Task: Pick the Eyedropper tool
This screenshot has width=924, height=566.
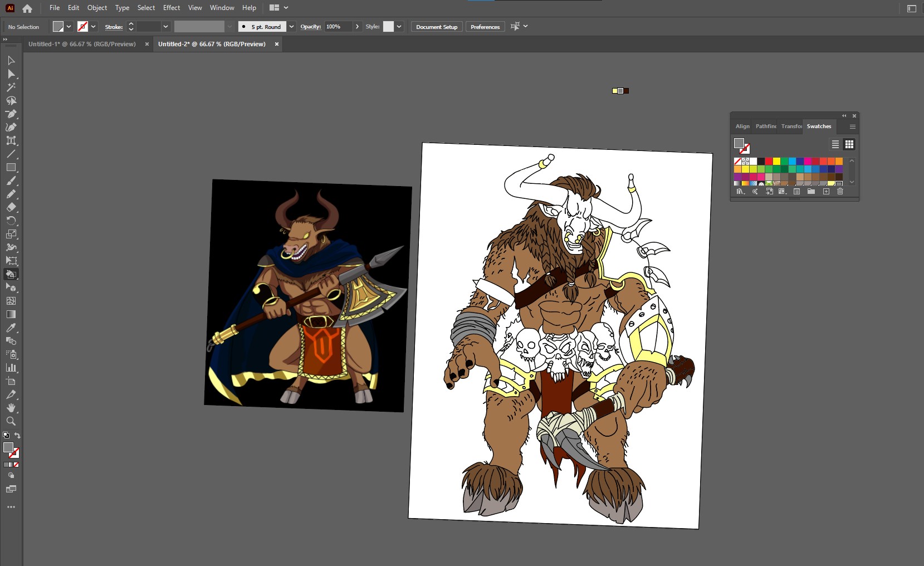Action: 11,328
